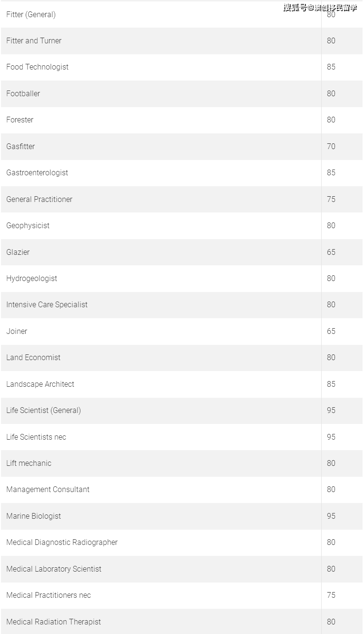Click the Gasfitter occupation name

tap(20, 147)
